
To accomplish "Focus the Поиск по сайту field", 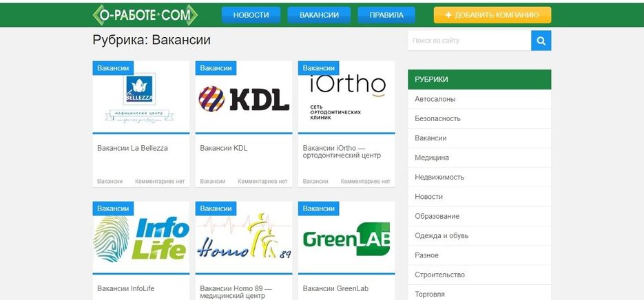I will 470,41.
